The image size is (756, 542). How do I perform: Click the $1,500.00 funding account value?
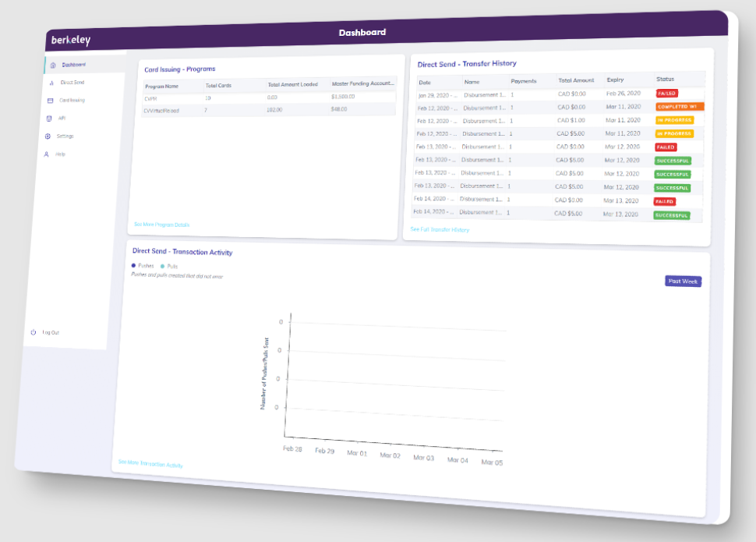[x=343, y=97]
